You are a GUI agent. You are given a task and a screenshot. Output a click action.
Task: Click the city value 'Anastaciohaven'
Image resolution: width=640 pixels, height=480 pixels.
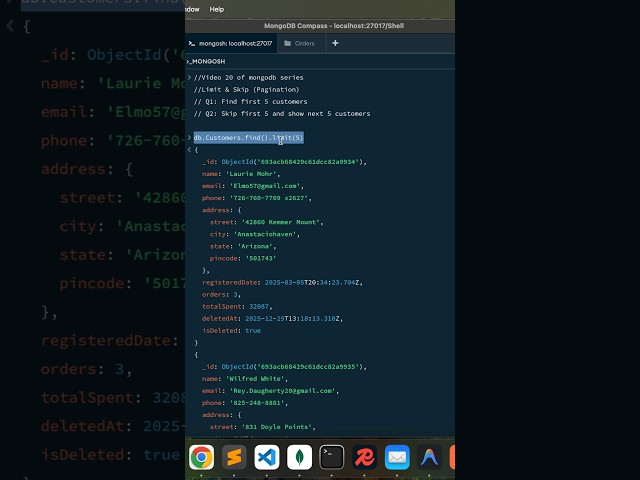pos(267,234)
